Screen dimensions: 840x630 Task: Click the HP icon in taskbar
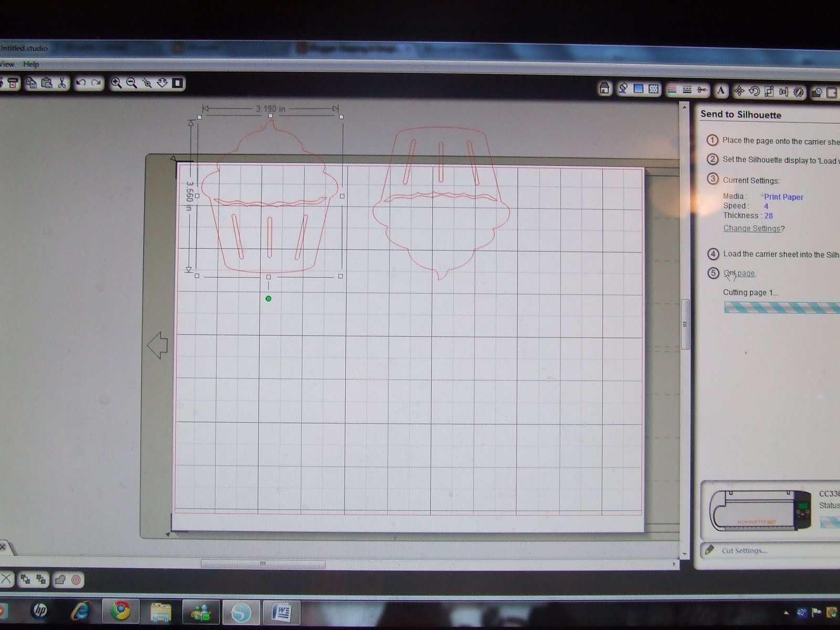coord(40,610)
